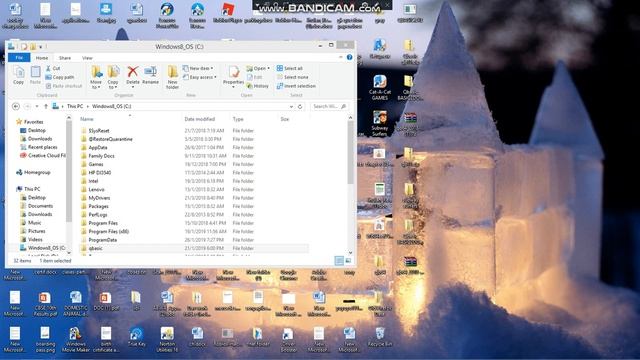This screenshot has height=360, width=640.
Task: Switch to the Home ribbon tab
Action: (x=42, y=58)
